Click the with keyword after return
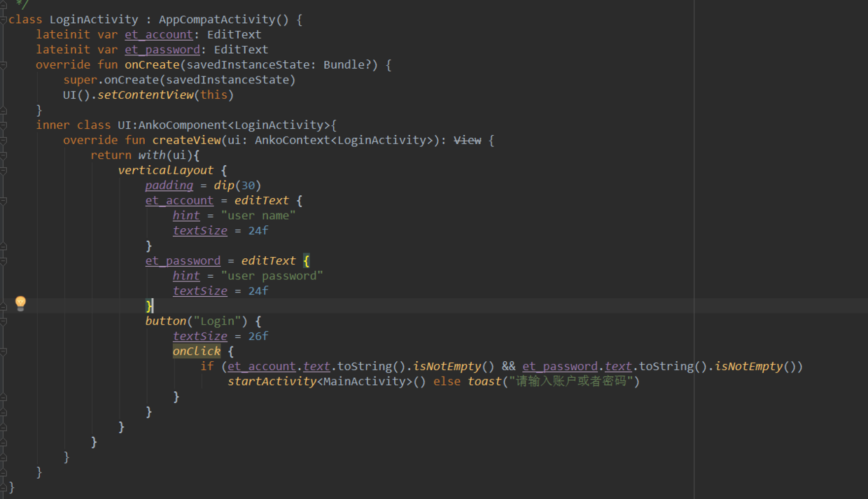The height and width of the screenshot is (499, 868). coord(152,155)
